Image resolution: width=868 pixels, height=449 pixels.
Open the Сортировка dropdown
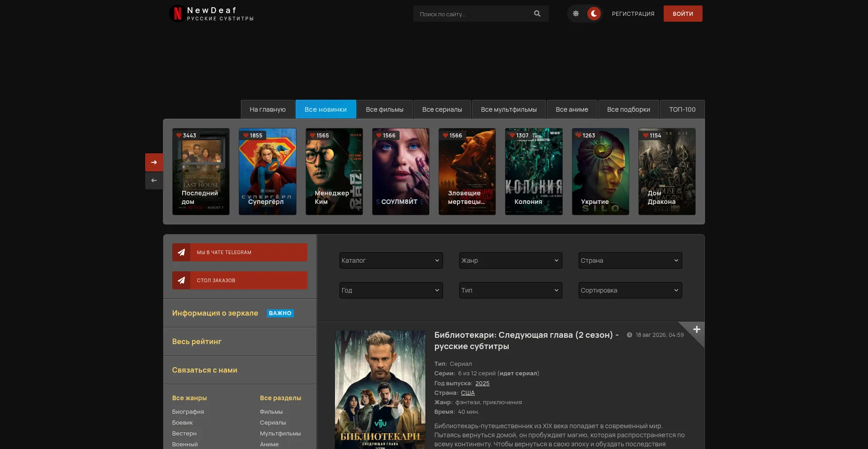[630, 290]
